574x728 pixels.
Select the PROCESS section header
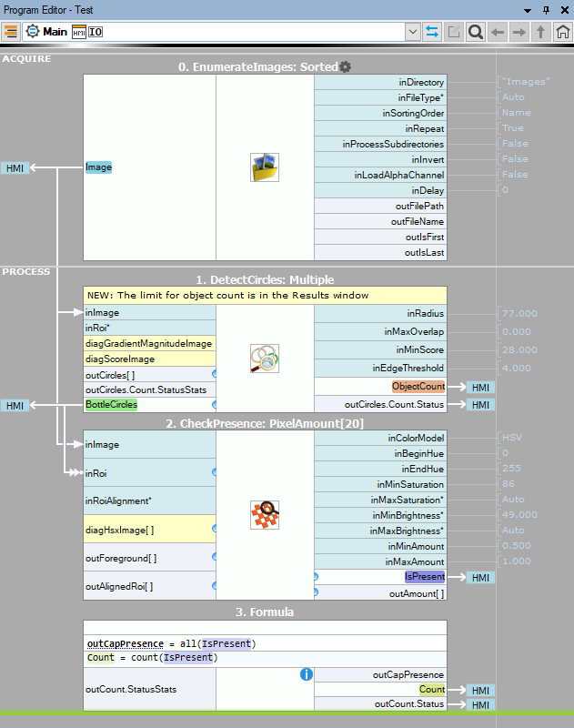26,271
